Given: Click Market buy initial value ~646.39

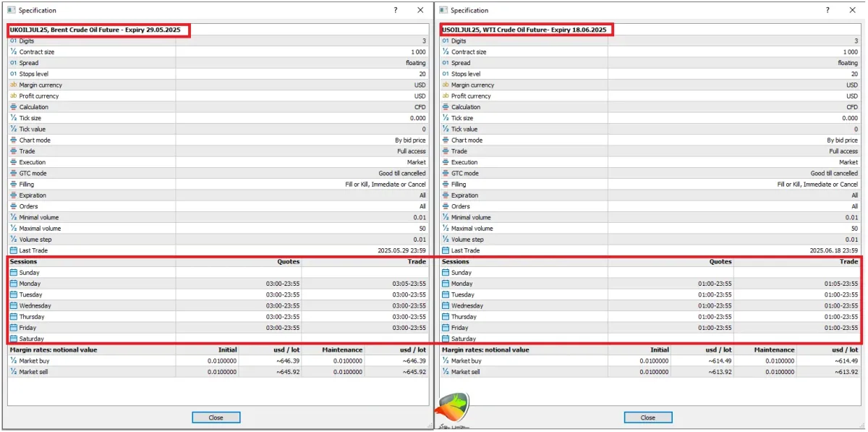Looking at the screenshot, I should tap(288, 360).
